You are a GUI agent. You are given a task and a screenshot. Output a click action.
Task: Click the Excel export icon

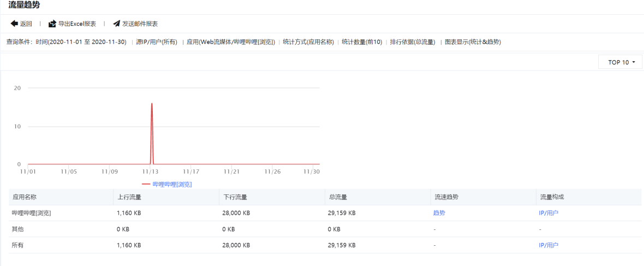(52, 24)
